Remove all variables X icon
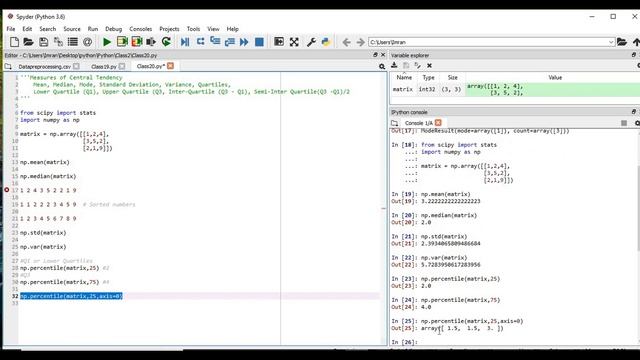The width and height of the screenshot is (640, 360). pos(429,65)
